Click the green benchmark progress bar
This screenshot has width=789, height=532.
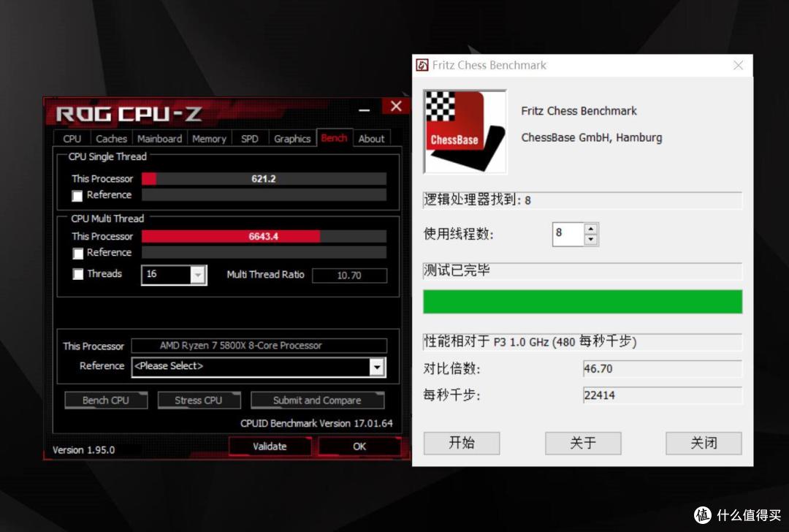click(583, 302)
